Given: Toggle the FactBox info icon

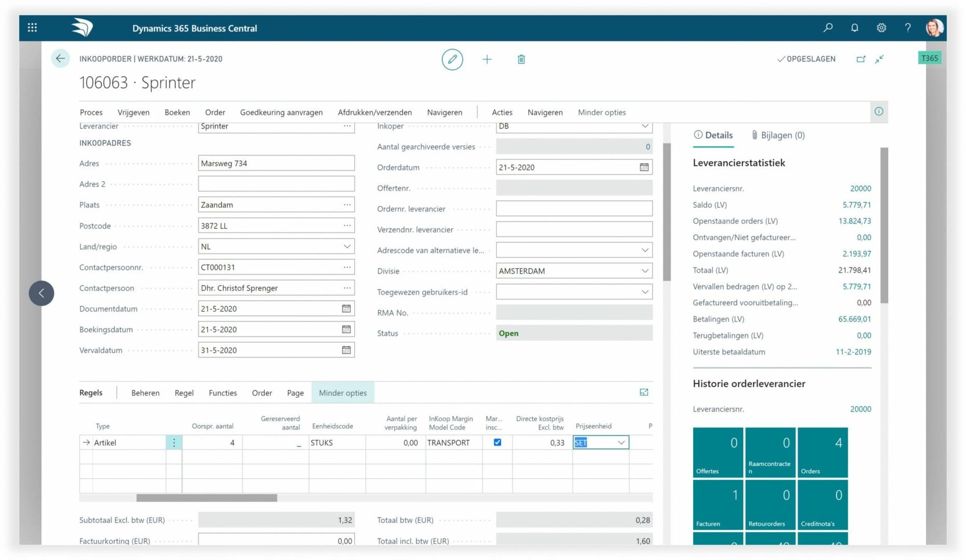Looking at the screenshot, I should [x=879, y=111].
